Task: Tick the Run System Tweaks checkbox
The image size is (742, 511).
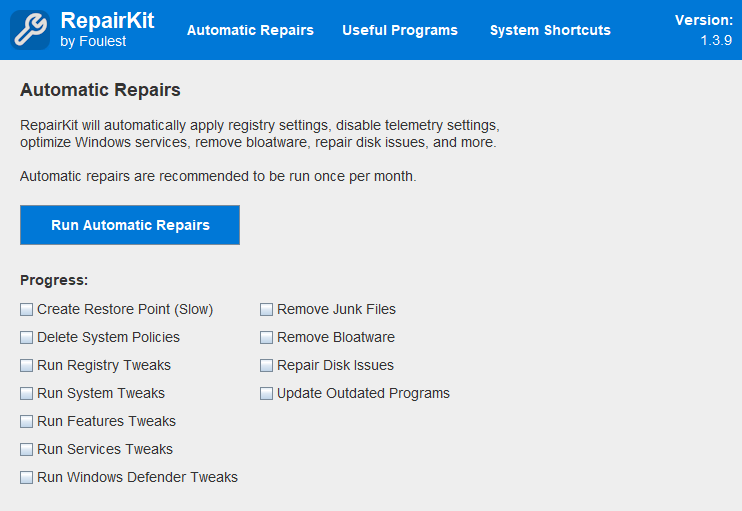Action: 26,393
